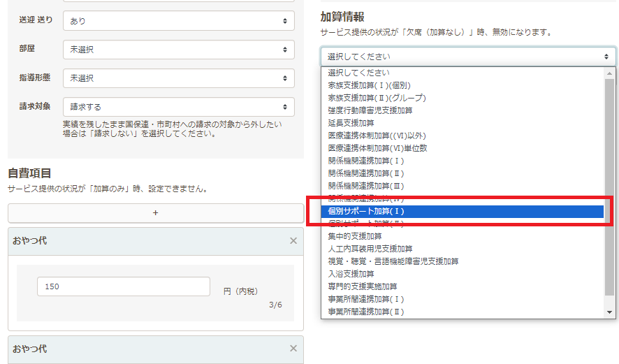Screen dimensions: 619x364
Task: Click the 加算情報 select box
Action: [x=467, y=57]
